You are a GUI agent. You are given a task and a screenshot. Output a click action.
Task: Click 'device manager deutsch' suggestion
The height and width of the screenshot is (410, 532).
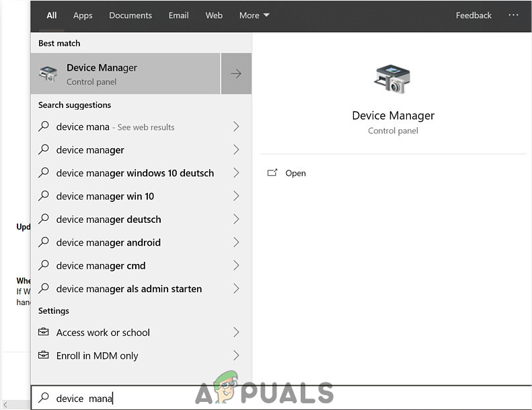point(141,219)
